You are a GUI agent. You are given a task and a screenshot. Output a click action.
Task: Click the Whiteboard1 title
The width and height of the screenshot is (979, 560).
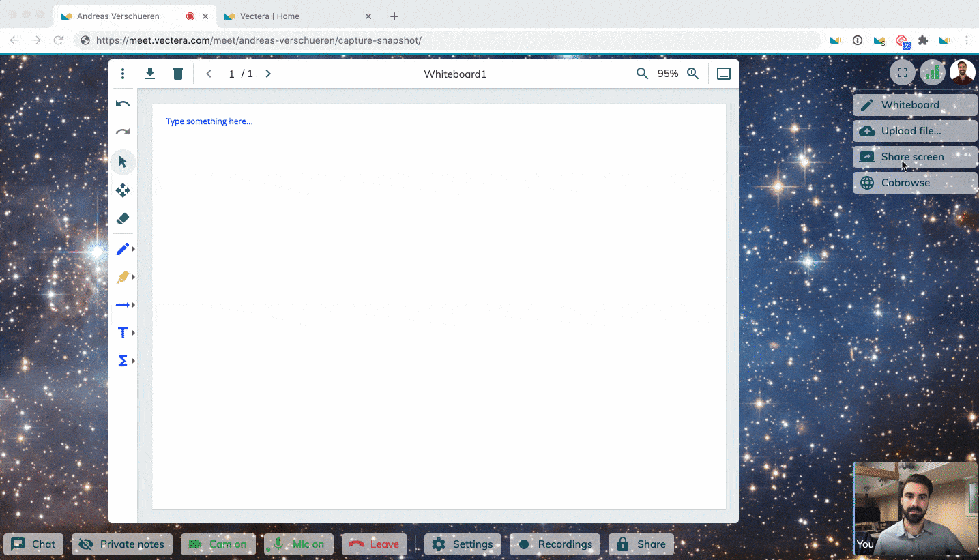(455, 74)
